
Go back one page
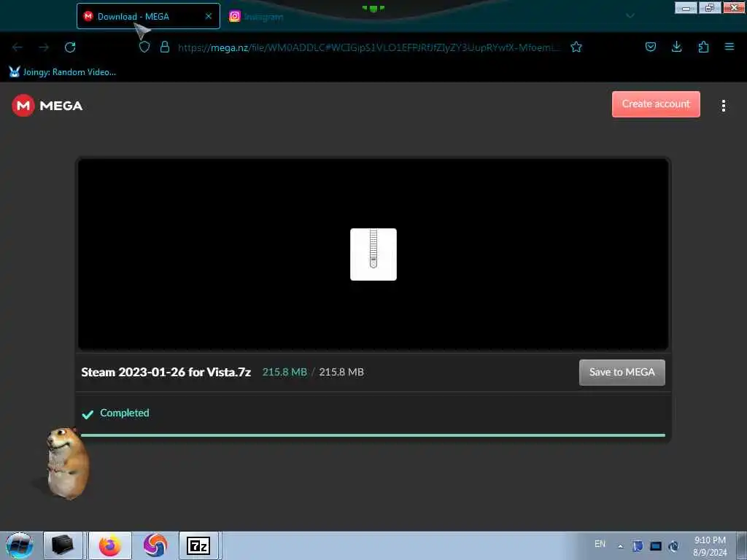point(18,47)
